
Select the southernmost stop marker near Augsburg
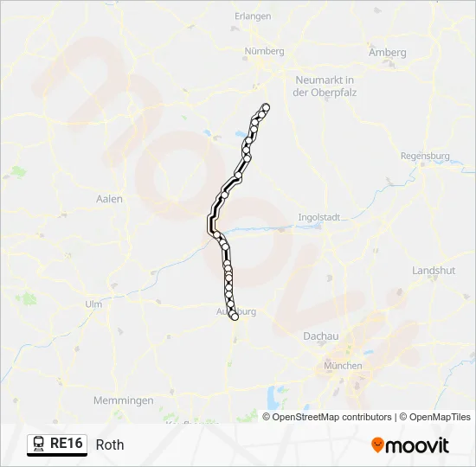[235, 317]
